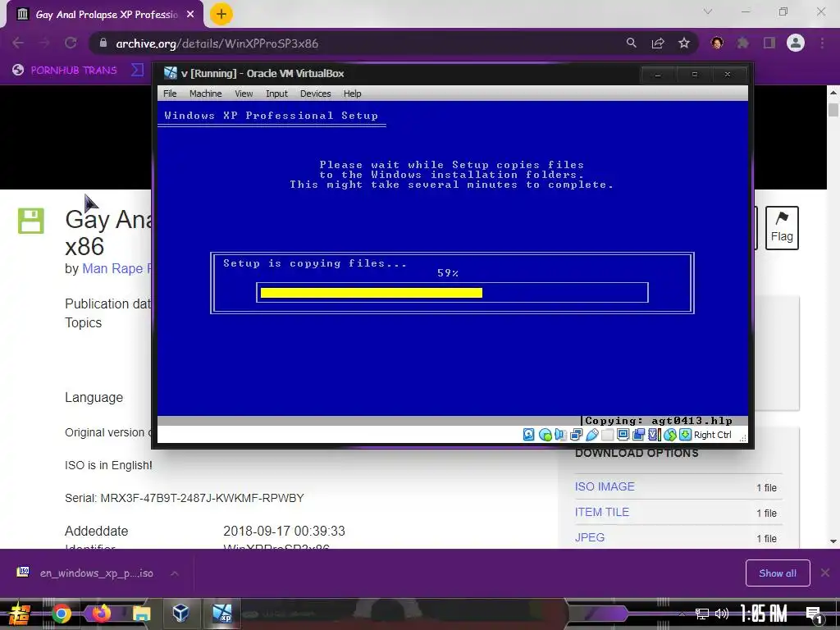Open Firefox from the taskbar
This screenshot has width=840, height=630.
[x=101, y=614]
